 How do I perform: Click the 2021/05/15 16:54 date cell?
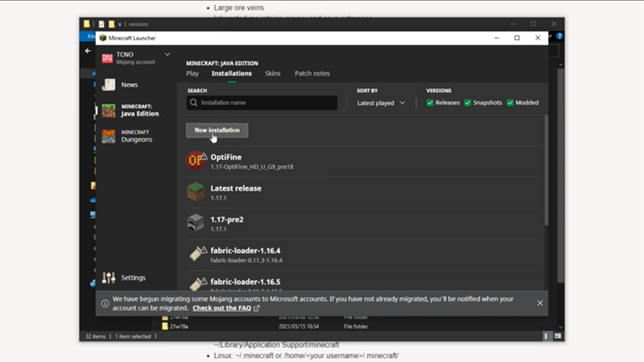click(x=299, y=327)
